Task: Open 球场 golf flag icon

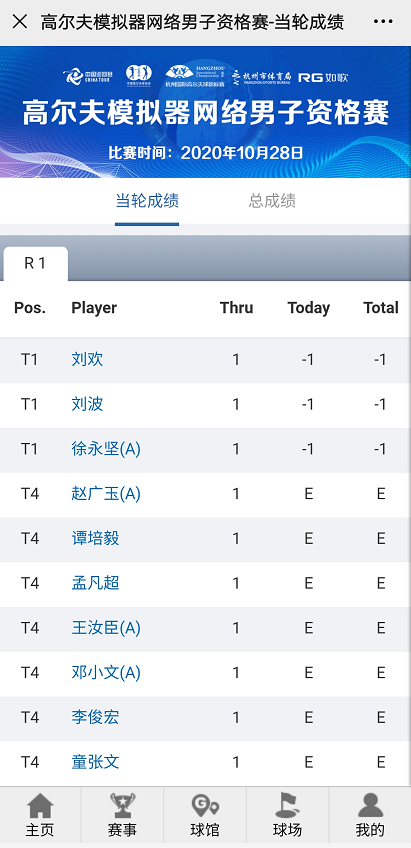Action: (x=287, y=815)
